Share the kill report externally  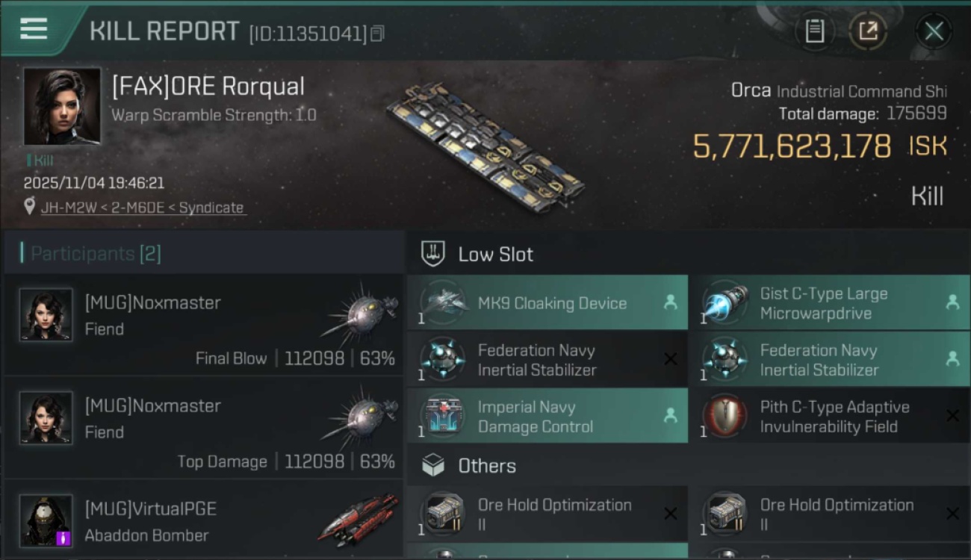click(x=868, y=31)
